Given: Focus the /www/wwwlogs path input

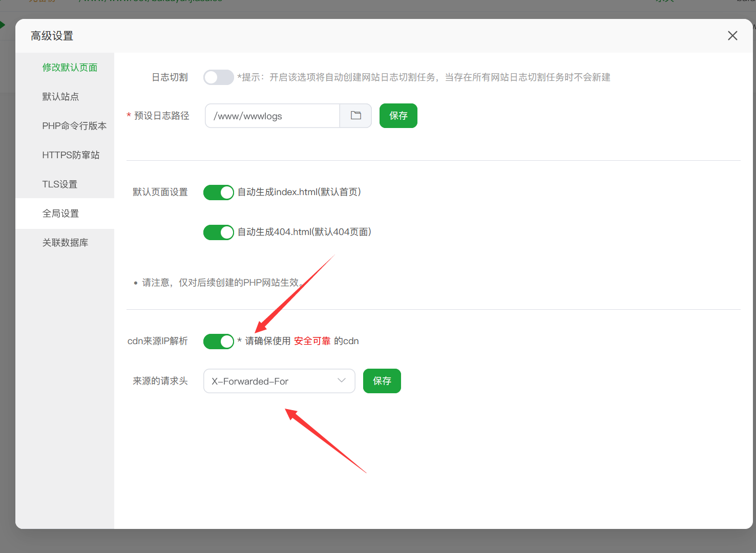Looking at the screenshot, I should (x=272, y=116).
